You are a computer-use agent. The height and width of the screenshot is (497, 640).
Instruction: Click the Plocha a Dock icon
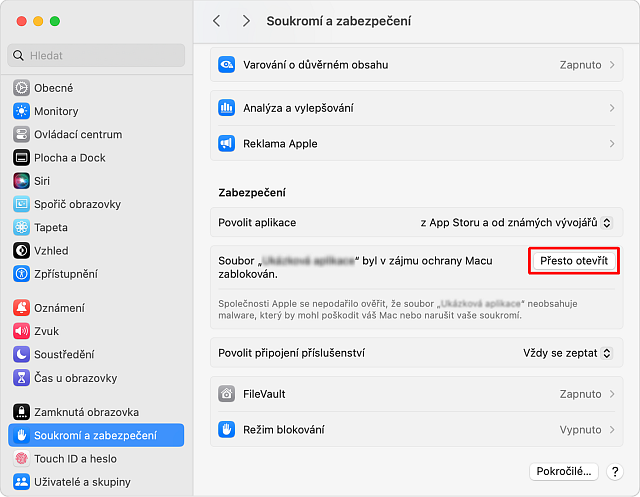(x=21, y=158)
